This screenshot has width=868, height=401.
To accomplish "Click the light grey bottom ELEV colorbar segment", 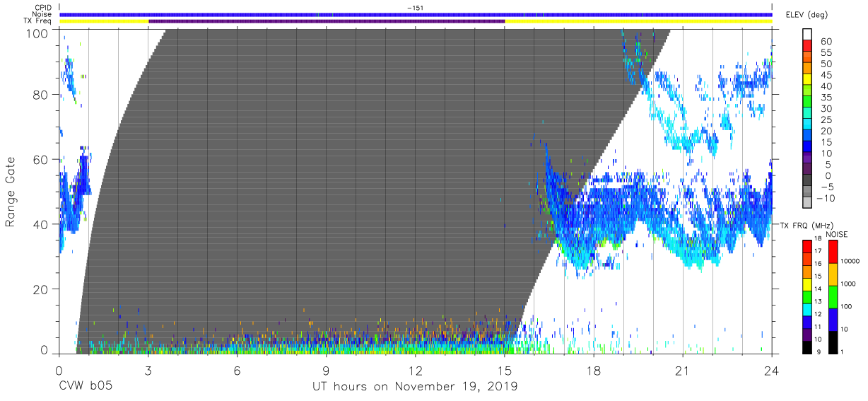I will coord(807,203).
